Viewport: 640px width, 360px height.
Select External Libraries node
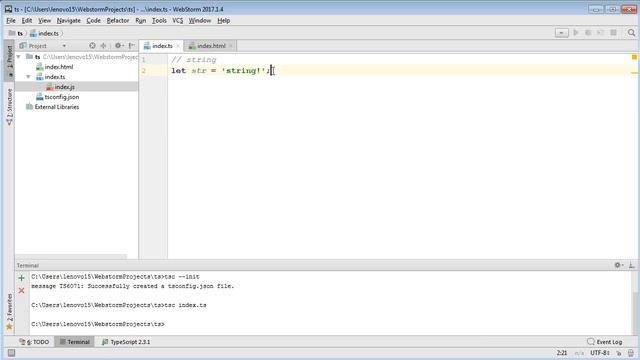click(x=52, y=107)
